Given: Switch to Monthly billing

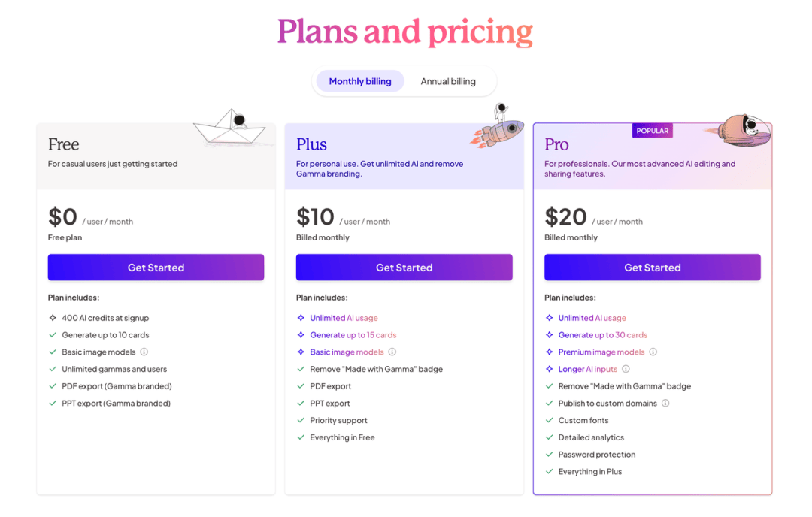Looking at the screenshot, I should click(360, 81).
